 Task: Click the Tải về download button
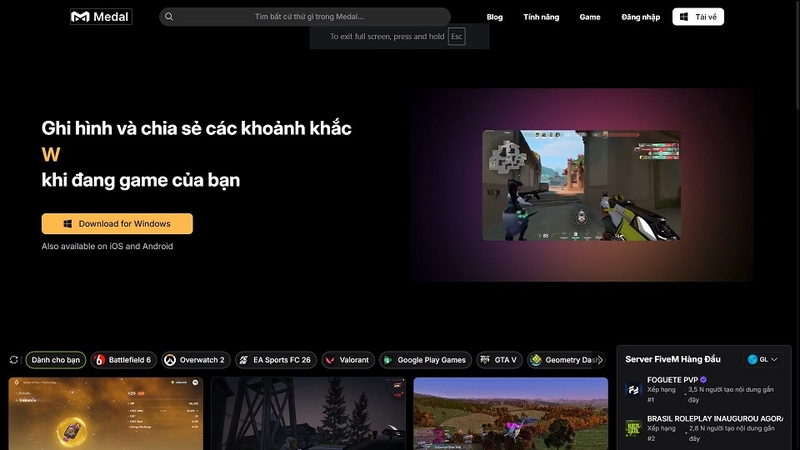pyautogui.click(x=698, y=17)
